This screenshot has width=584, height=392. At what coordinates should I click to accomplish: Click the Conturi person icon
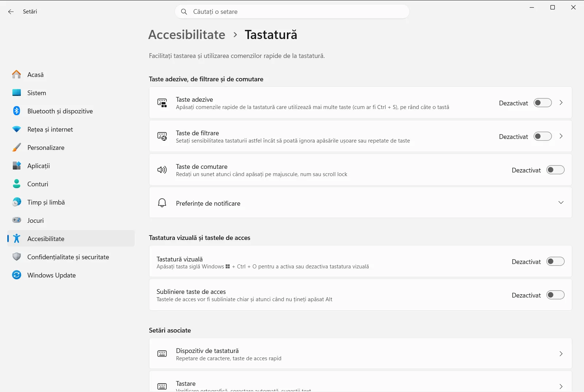tap(16, 184)
